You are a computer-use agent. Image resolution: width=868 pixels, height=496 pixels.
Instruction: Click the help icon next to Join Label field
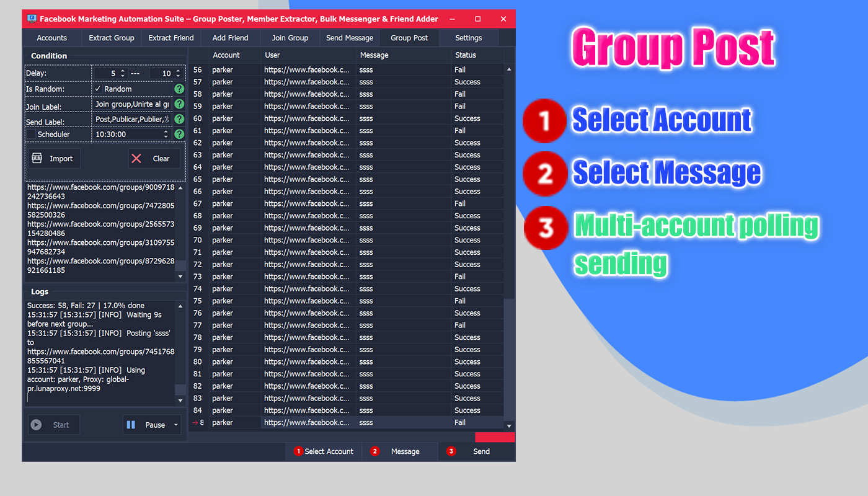(179, 104)
